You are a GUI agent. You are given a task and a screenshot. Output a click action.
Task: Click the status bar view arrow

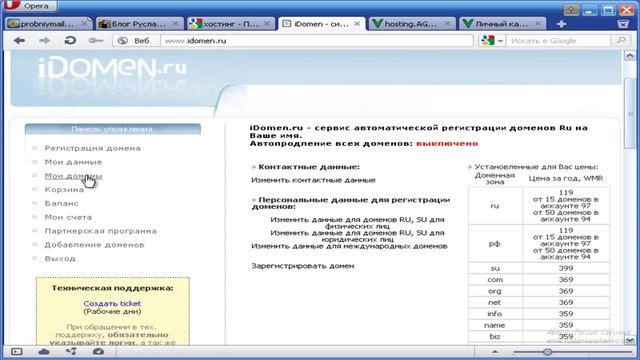tap(495, 351)
